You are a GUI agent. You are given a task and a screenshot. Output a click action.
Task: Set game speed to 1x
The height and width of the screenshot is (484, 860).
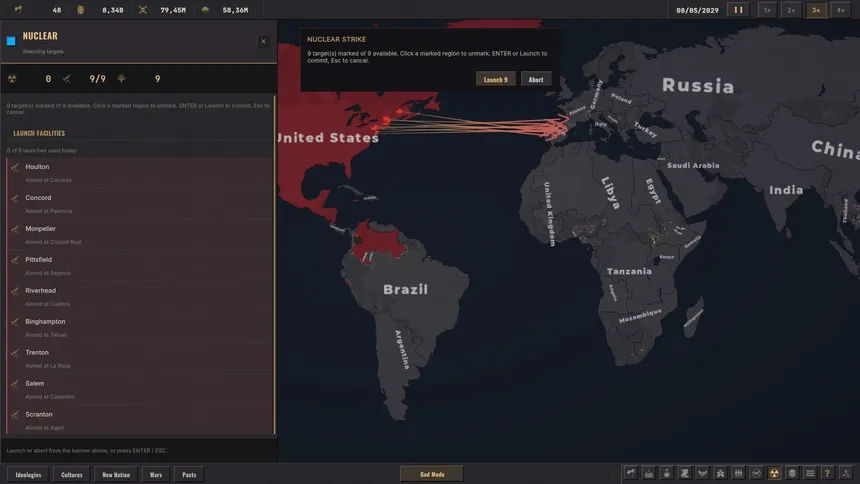767,10
